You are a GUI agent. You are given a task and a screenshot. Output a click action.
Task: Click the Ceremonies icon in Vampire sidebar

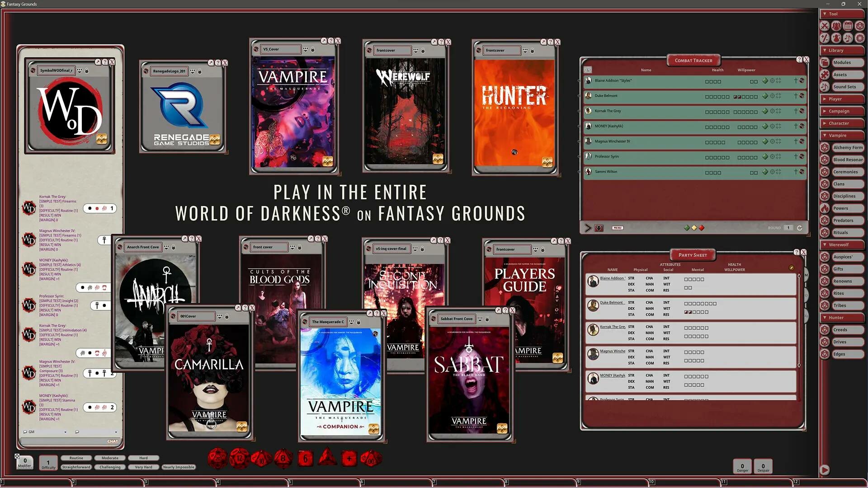825,172
